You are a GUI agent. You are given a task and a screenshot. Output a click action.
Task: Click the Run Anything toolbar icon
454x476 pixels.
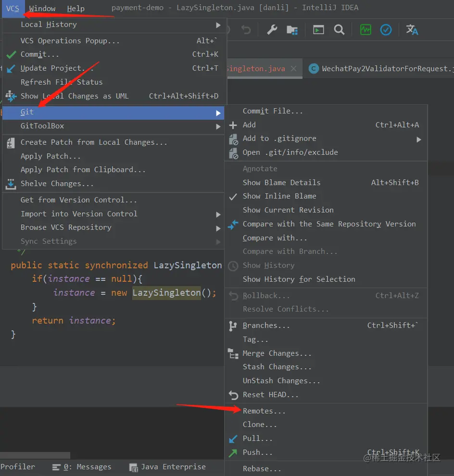318,30
